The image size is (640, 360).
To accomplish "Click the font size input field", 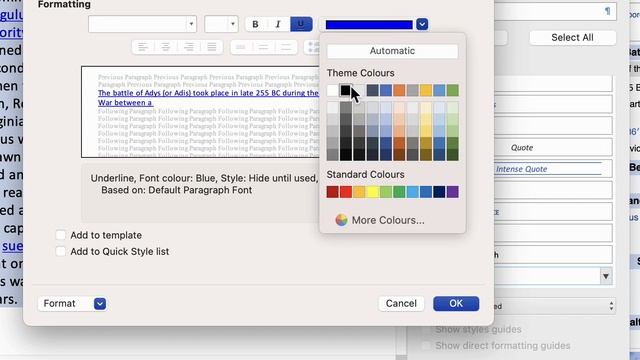I will click(x=216, y=24).
